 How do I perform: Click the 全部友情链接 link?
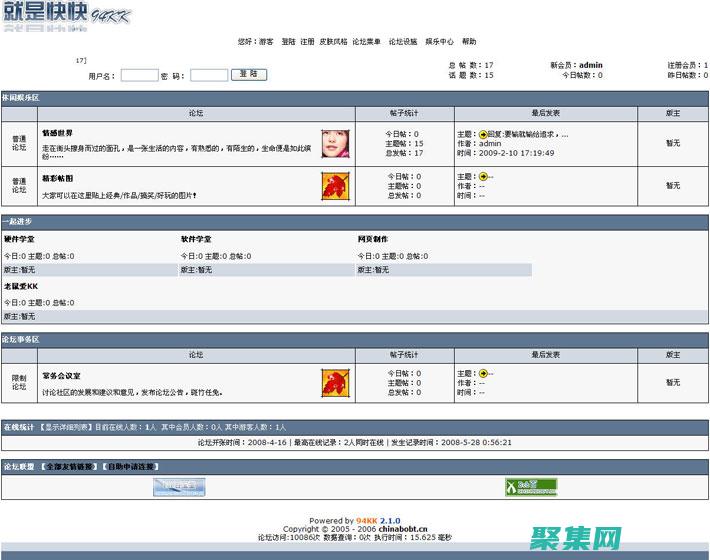70,467
